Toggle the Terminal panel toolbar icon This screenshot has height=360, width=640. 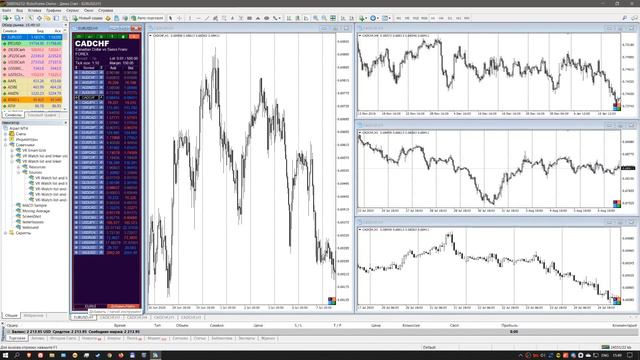point(56,18)
